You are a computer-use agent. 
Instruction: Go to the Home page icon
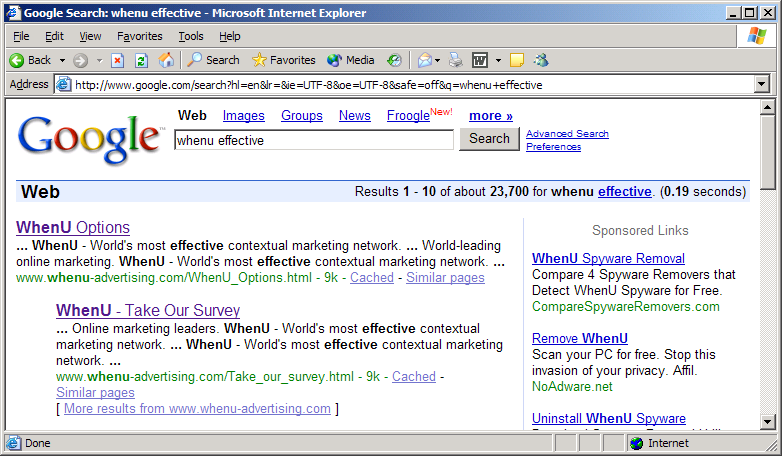click(x=166, y=60)
